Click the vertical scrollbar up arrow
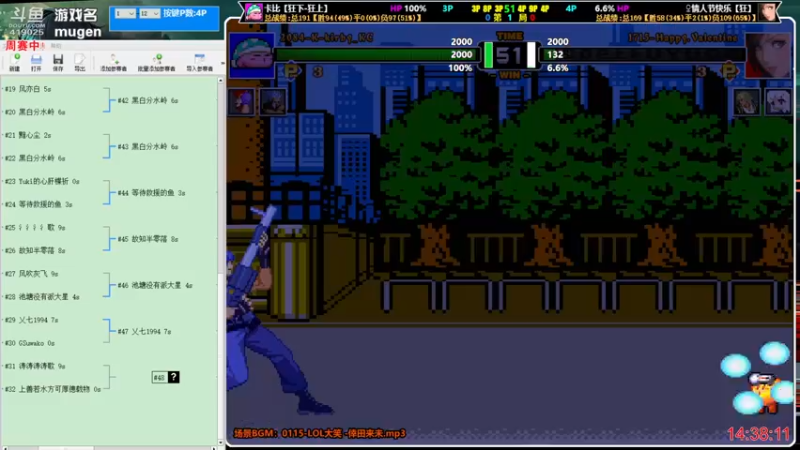Viewport: 800px width, 450px height. point(220,80)
